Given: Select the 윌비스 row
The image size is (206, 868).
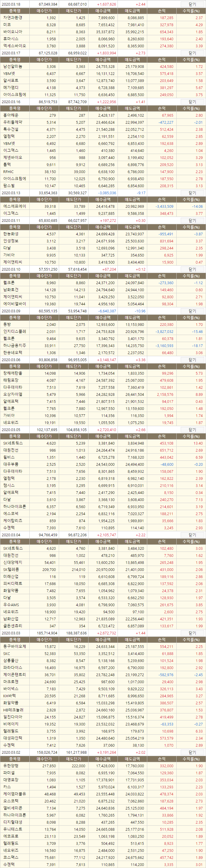Looking at the screenshot, I should click(x=9, y=458).
